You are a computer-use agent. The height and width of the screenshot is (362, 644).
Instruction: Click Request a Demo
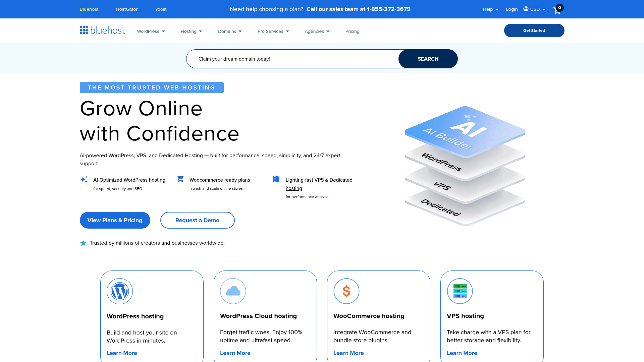pyautogui.click(x=197, y=220)
